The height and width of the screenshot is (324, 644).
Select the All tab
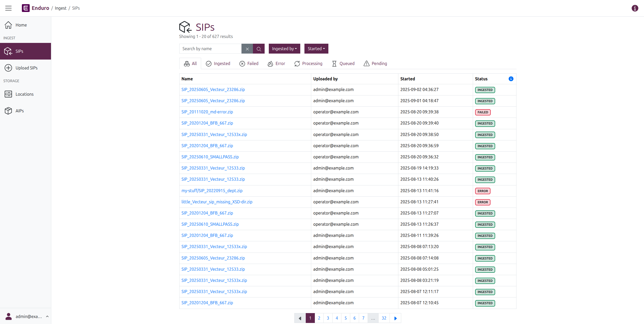point(190,63)
